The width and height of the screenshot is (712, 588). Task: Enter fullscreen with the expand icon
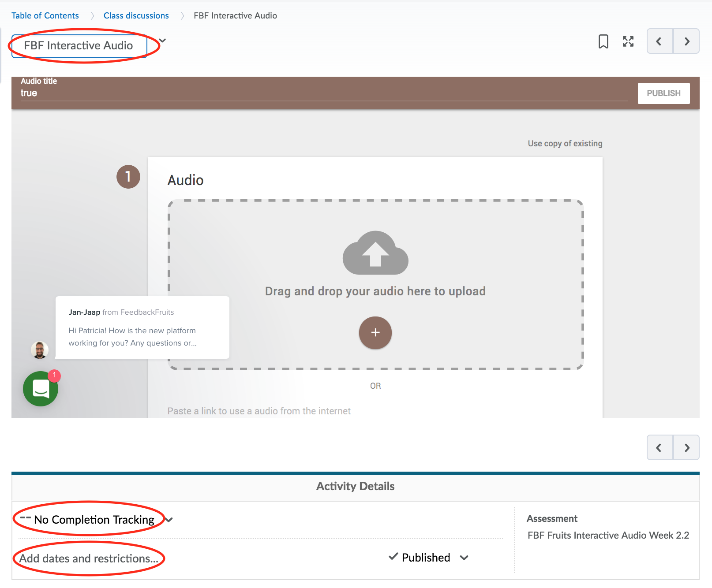click(x=628, y=41)
